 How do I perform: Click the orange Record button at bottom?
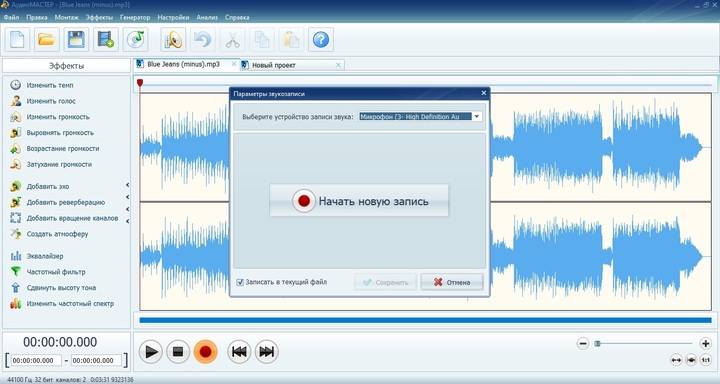[x=205, y=352]
